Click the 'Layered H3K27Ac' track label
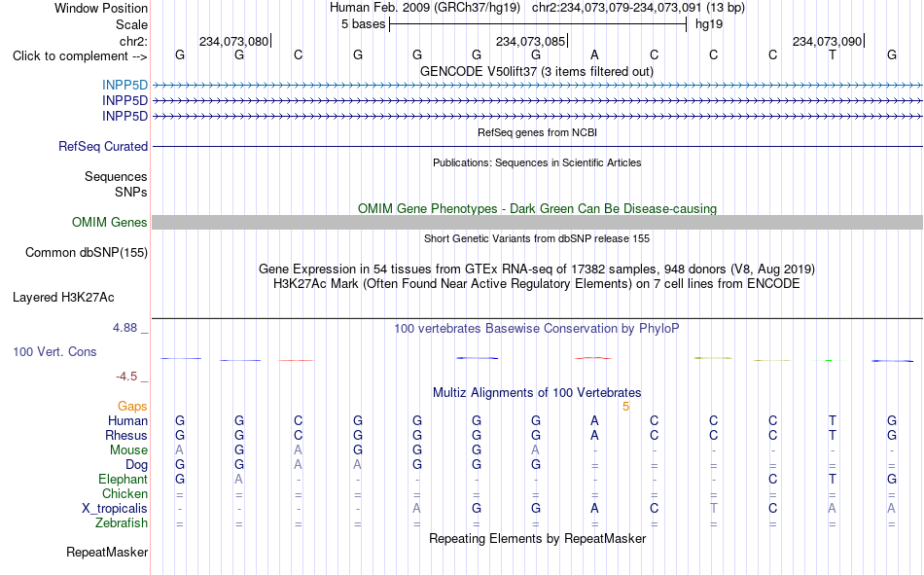 click(x=63, y=298)
